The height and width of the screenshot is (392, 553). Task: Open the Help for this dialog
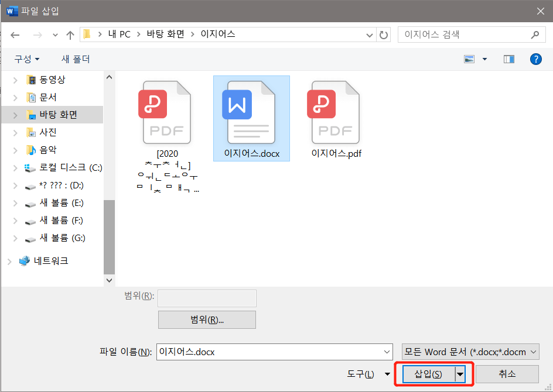pyautogui.click(x=537, y=59)
